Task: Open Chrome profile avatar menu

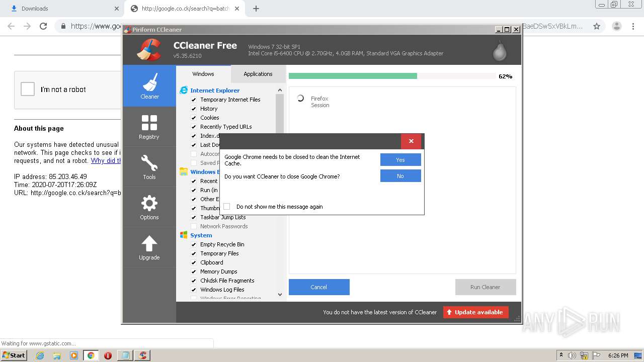Action: coord(617,26)
